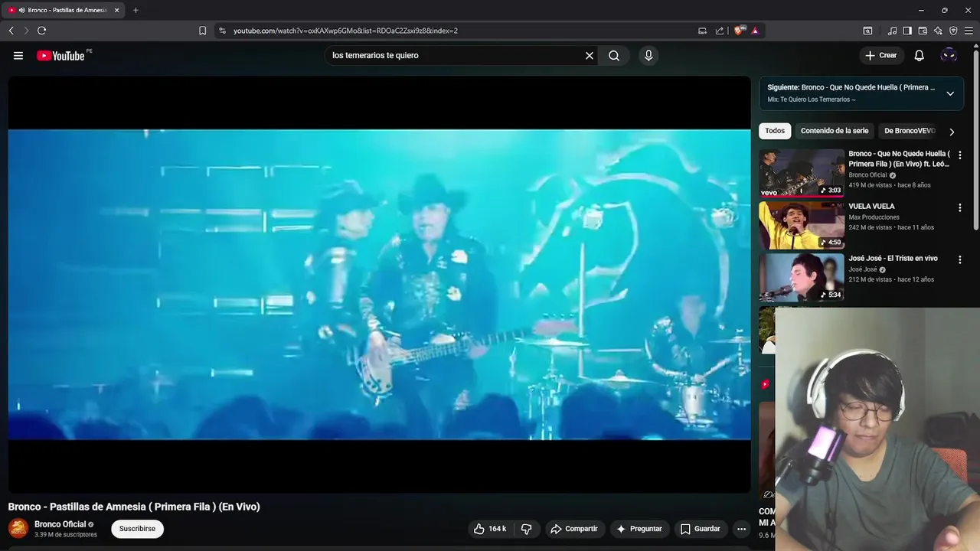This screenshot has height=551, width=980.
Task: Open Brave Rewards triangle icon
Action: [x=755, y=31]
